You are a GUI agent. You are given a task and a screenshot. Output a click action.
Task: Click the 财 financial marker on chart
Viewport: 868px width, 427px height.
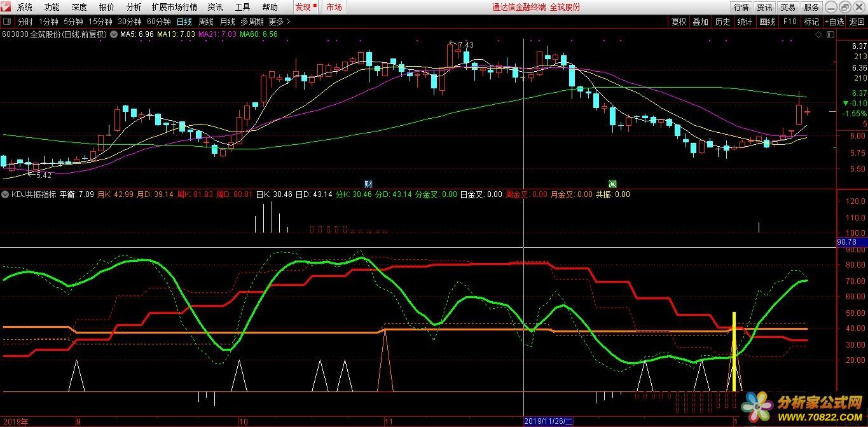coord(368,184)
